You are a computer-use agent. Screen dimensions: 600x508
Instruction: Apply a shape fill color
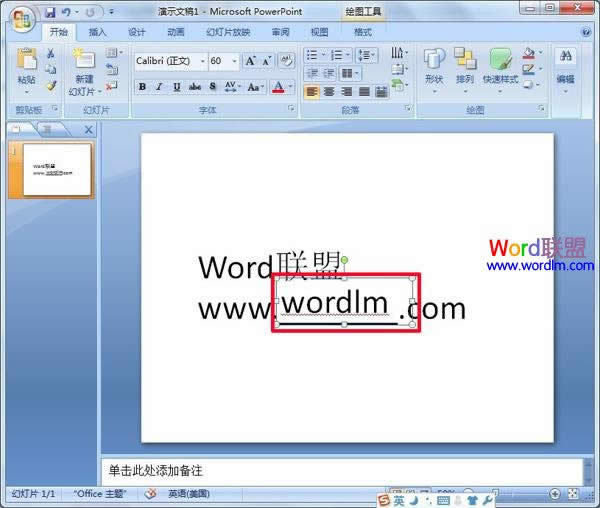pos(528,53)
